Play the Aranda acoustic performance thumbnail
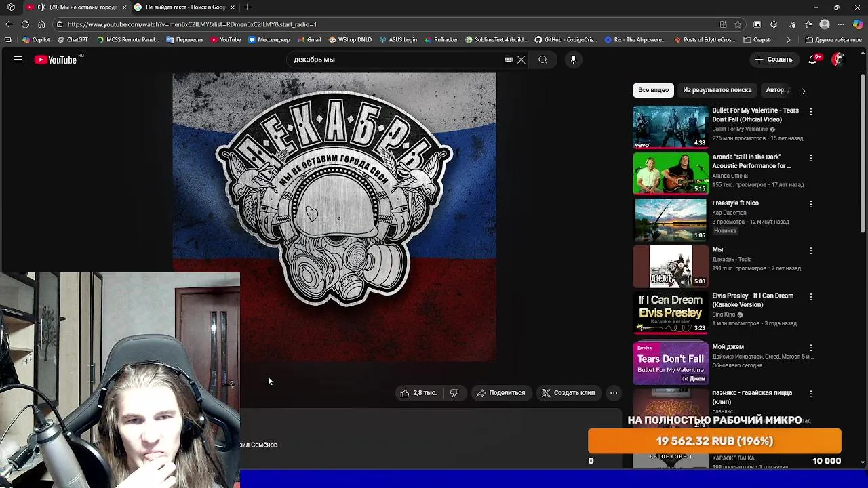This screenshot has width=868, height=488. point(671,174)
